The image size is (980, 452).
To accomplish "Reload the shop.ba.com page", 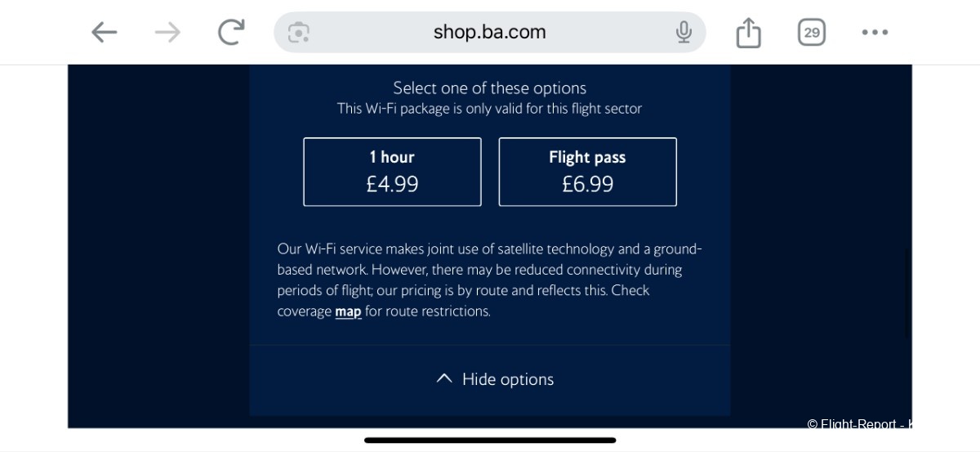I will (x=231, y=32).
